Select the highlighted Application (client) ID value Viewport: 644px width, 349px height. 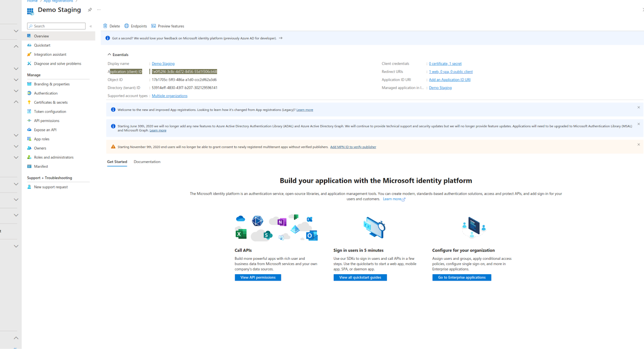(x=184, y=72)
